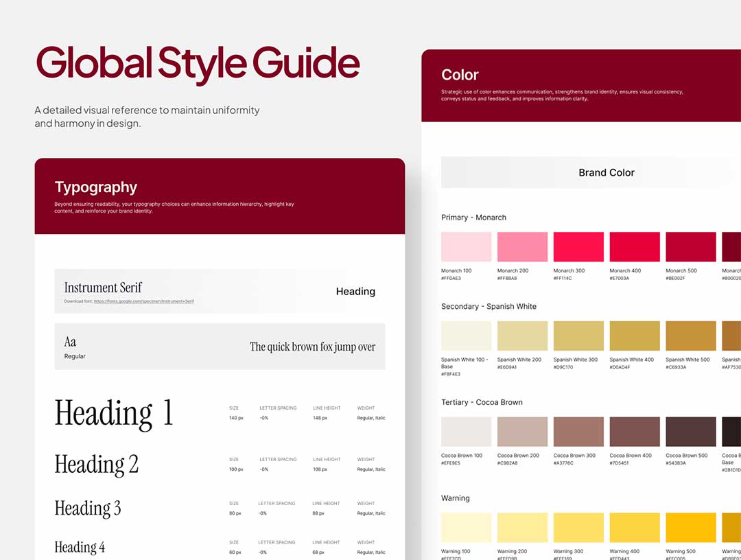The image size is (741, 560).
Task: Click the Warning 500 yellow swatch
Action: [690, 527]
